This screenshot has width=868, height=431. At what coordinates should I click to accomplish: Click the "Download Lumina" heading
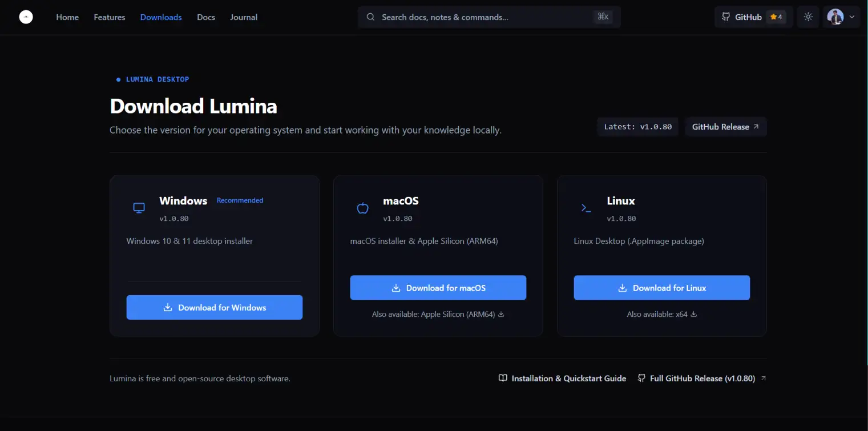tap(193, 106)
